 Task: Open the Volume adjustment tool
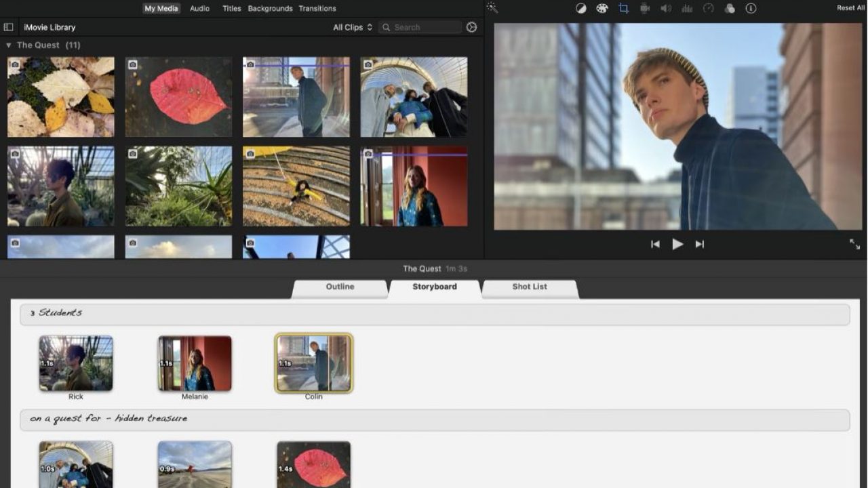pos(666,8)
